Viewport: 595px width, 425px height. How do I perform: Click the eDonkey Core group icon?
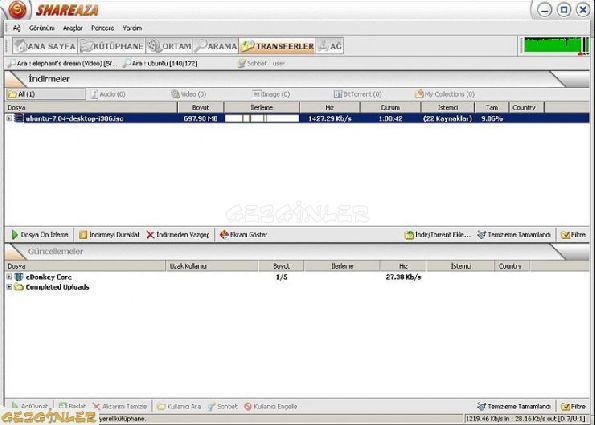pyautogui.click(x=19, y=277)
